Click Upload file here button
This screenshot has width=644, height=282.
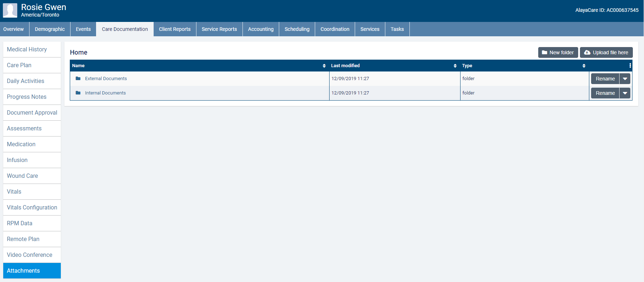(x=606, y=52)
